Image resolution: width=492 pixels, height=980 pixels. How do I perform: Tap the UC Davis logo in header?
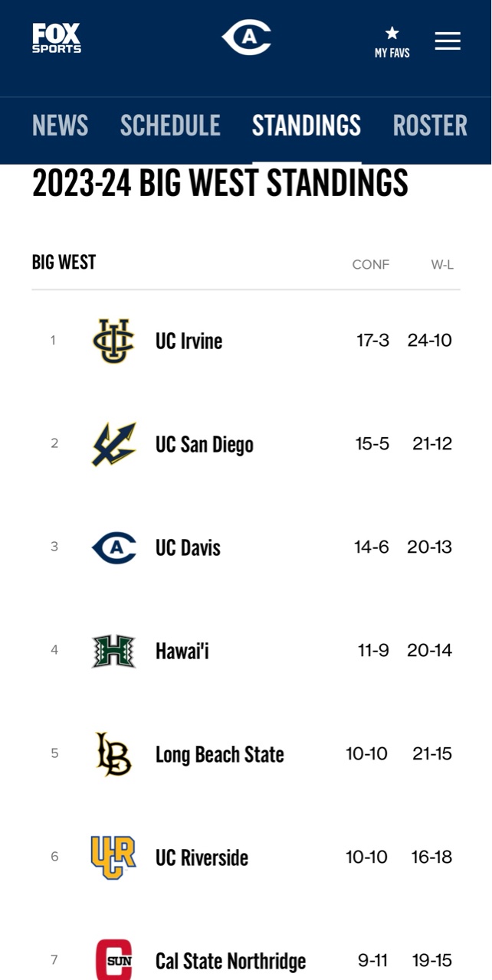pos(246,38)
